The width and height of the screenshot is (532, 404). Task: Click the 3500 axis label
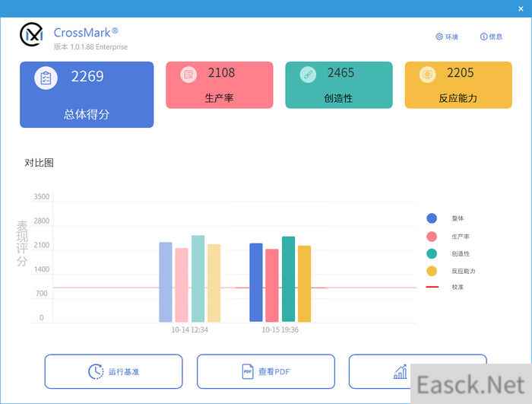pos(41,197)
